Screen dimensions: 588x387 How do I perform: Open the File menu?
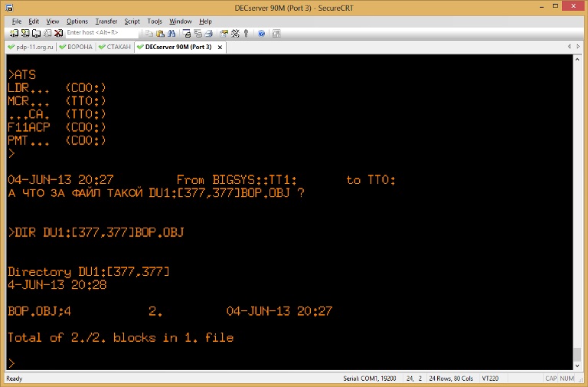(x=16, y=21)
